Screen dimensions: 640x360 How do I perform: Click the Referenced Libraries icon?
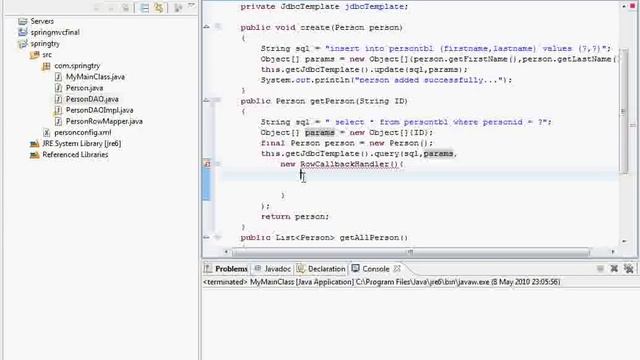coord(35,155)
